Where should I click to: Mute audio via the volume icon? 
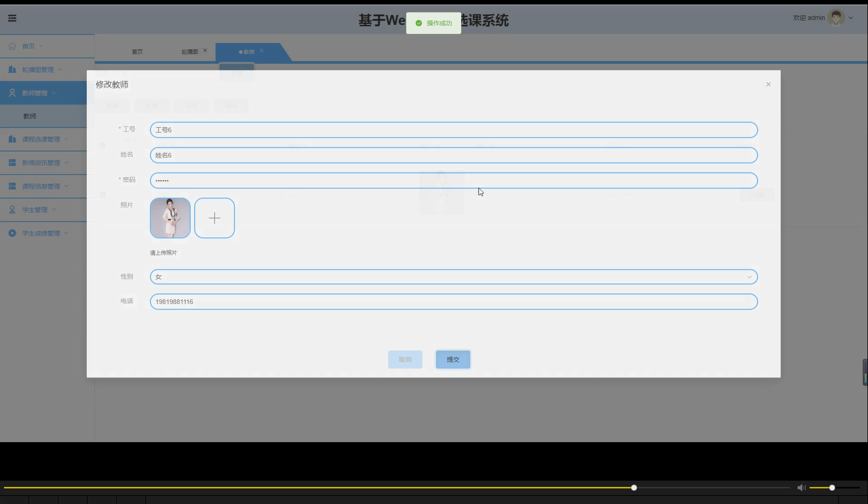tap(802, 487)
